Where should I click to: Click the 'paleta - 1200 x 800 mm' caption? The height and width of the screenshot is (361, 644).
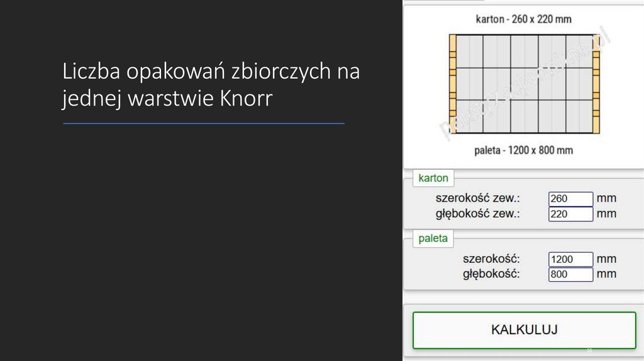(x=524, y=150)
